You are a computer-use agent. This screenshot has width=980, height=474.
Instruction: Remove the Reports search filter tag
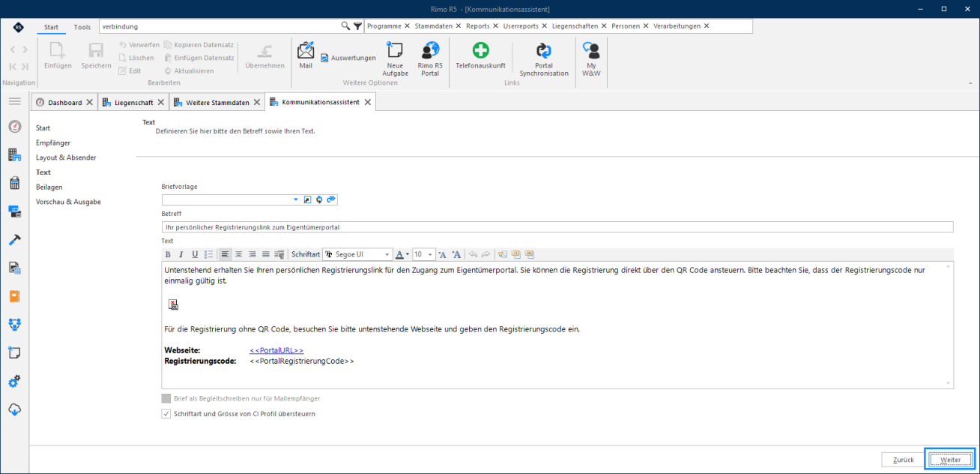(496, 26)
